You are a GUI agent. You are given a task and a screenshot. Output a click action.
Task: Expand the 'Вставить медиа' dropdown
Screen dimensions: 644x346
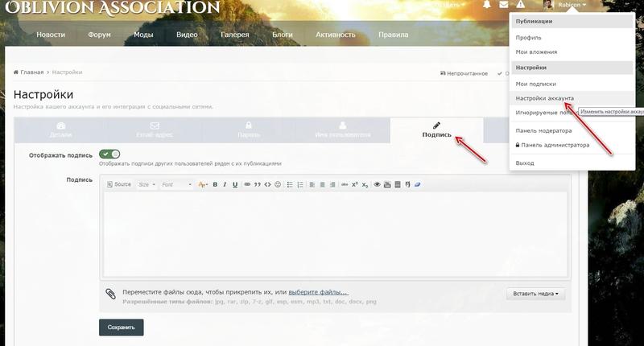point(535,294)
